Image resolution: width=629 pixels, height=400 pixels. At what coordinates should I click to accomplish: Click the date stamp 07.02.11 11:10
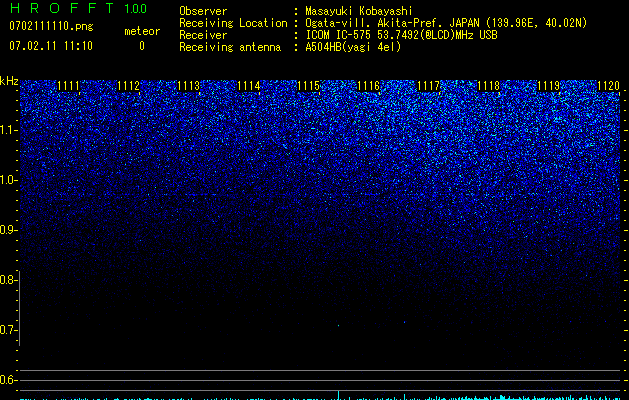pos(51,46)
